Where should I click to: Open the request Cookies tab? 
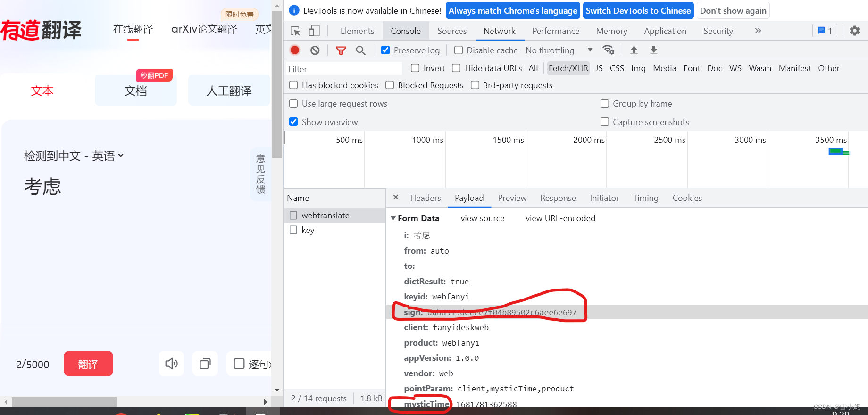[x=687, y=198]
